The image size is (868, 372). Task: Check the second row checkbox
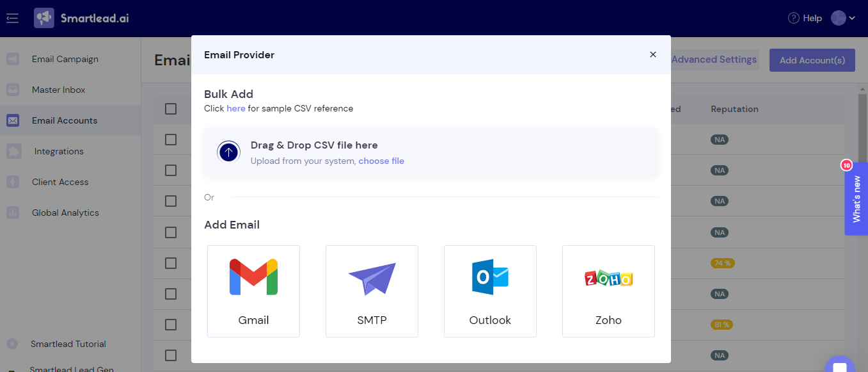(x=171, y=170)
